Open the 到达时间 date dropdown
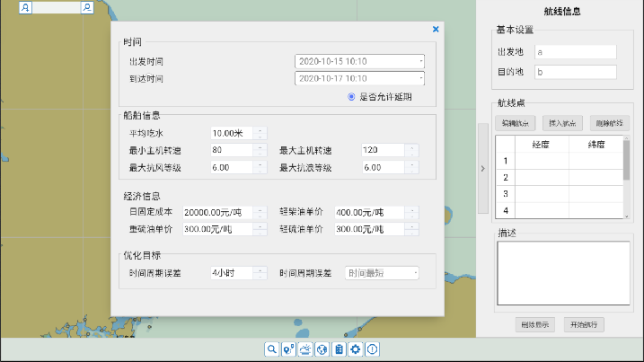Image resolution: width=644 pixels, height=362 pixels. [x=420, y=78]
